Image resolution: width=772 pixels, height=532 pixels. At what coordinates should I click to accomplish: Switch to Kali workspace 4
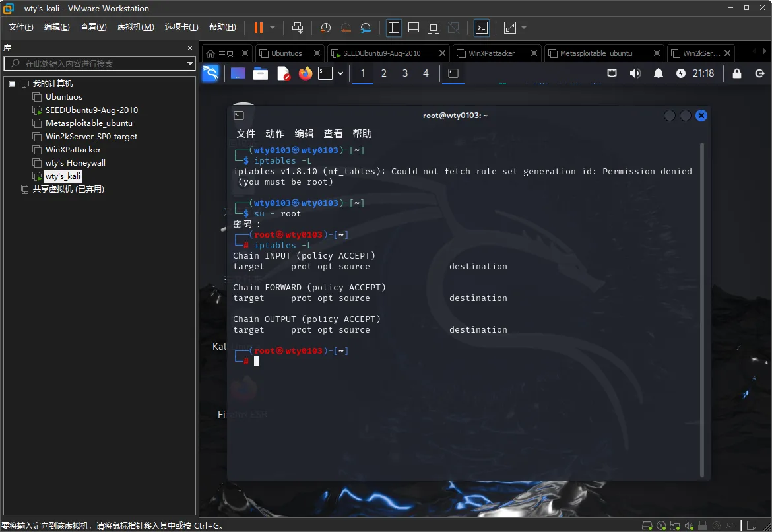point(426,73)
